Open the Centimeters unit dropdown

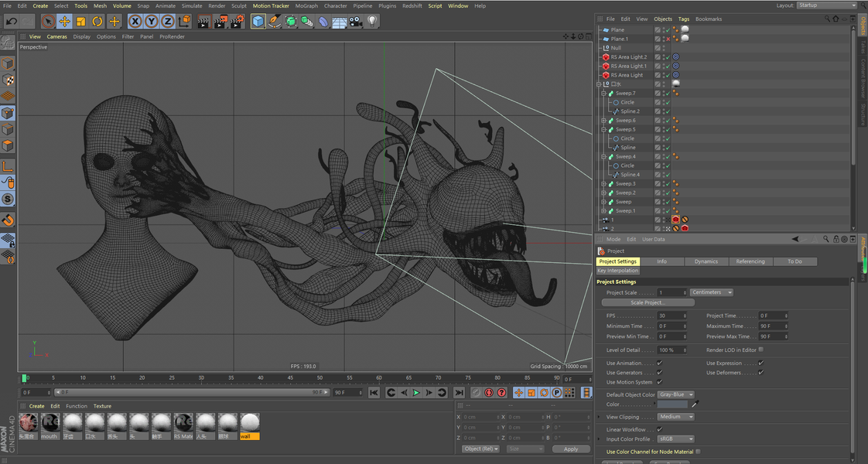click(712, 292)
